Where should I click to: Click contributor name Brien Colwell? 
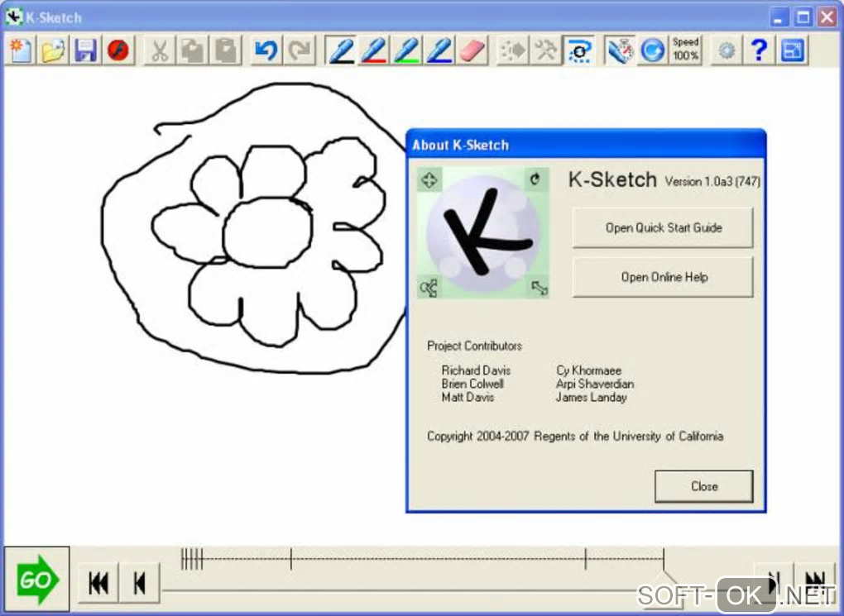[472, 384]
